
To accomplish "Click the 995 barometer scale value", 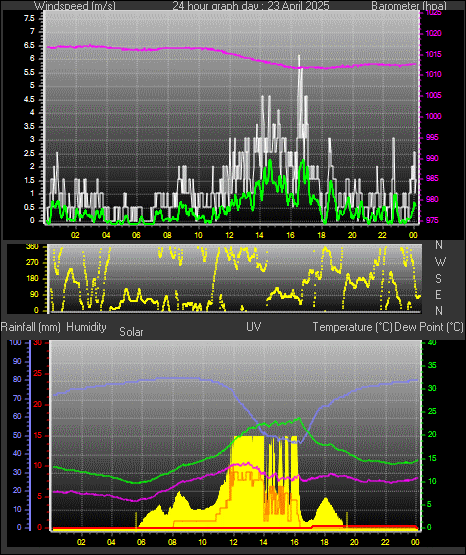I will (432, 137).
